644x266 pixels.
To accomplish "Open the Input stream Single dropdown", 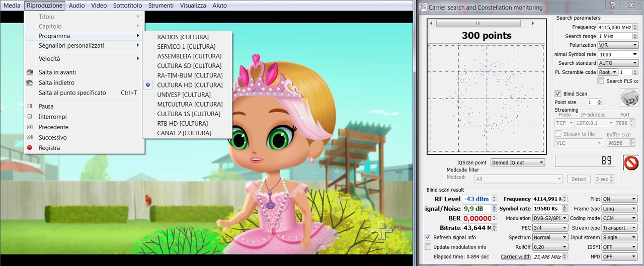I will tap(619, 237).
